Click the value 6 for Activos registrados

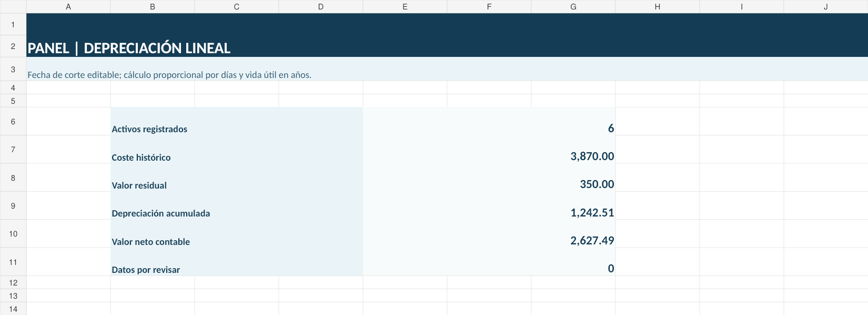click(489, 121)
